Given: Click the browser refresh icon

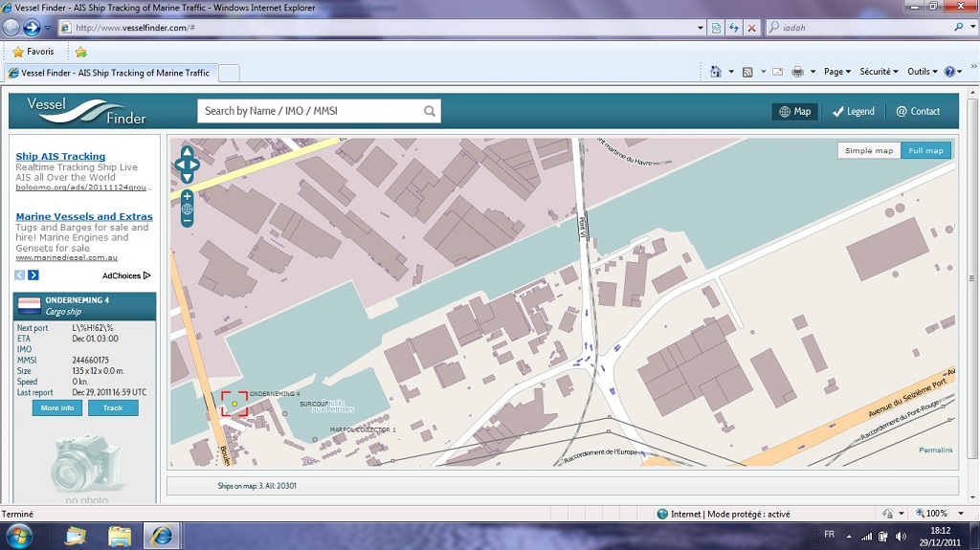Looking at the screenshot, I should [x=734, y=28].
